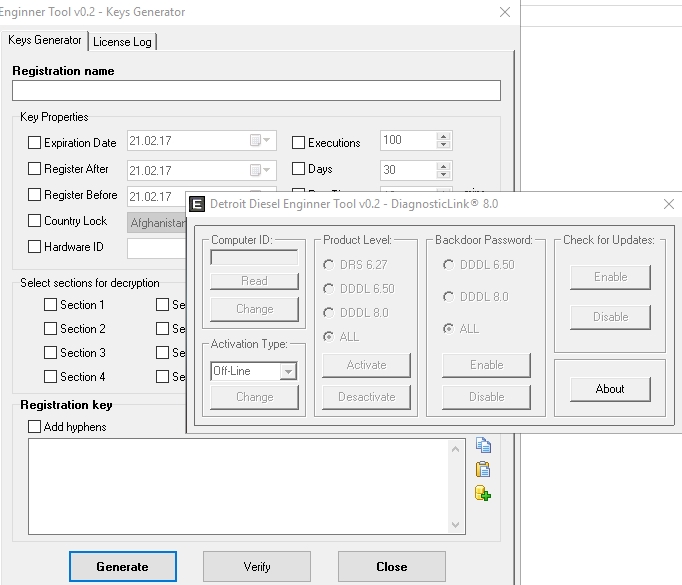
Task: Click the Hardware ID text field
Action: pos(157,248)
